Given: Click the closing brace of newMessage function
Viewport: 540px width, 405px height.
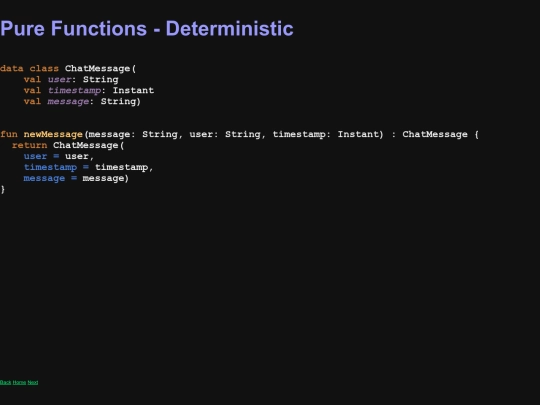Looking at the screenshot, I should (3, 189).
